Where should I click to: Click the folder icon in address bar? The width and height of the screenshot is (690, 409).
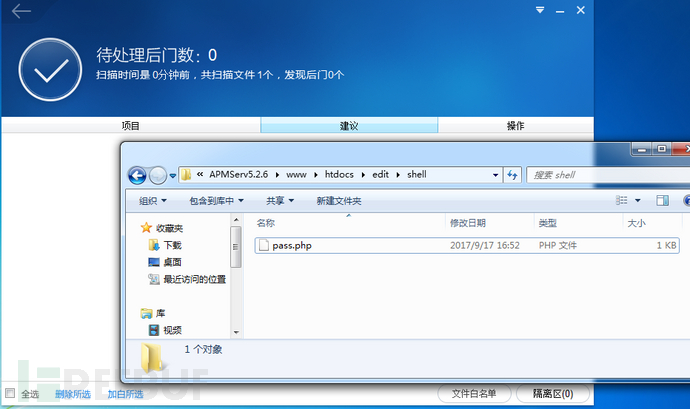pos(186,175)
